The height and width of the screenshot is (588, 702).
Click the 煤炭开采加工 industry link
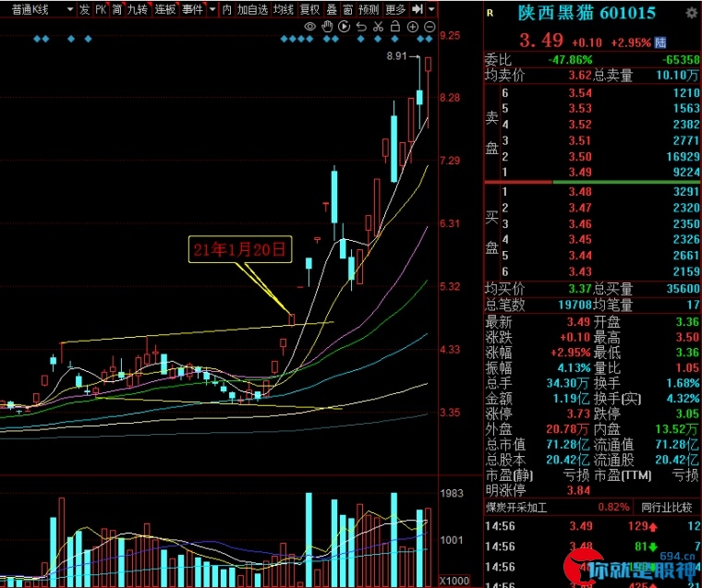[516, 508]
